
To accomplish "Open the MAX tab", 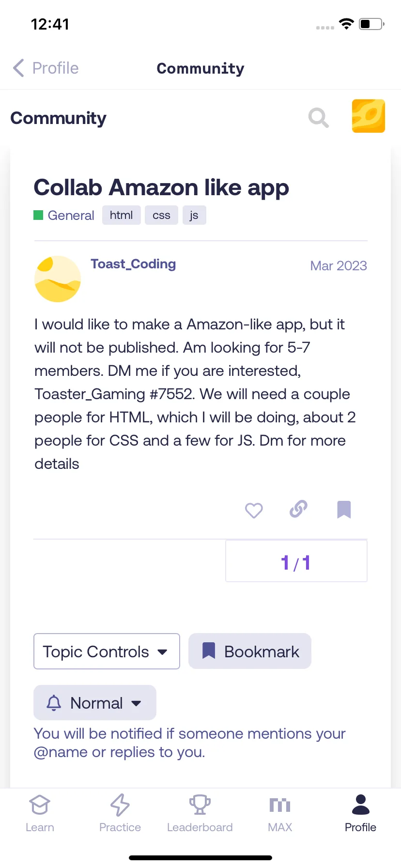I will 280,814.
